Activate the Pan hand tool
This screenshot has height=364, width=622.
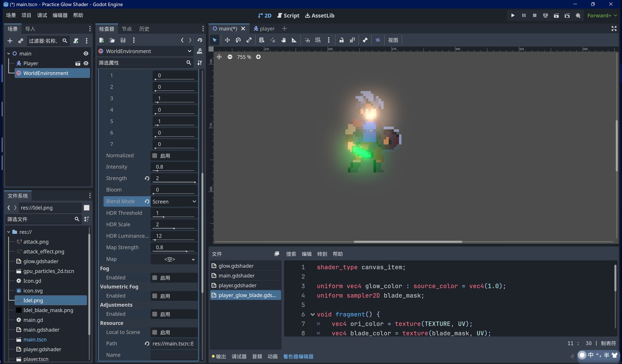(283, 40)
